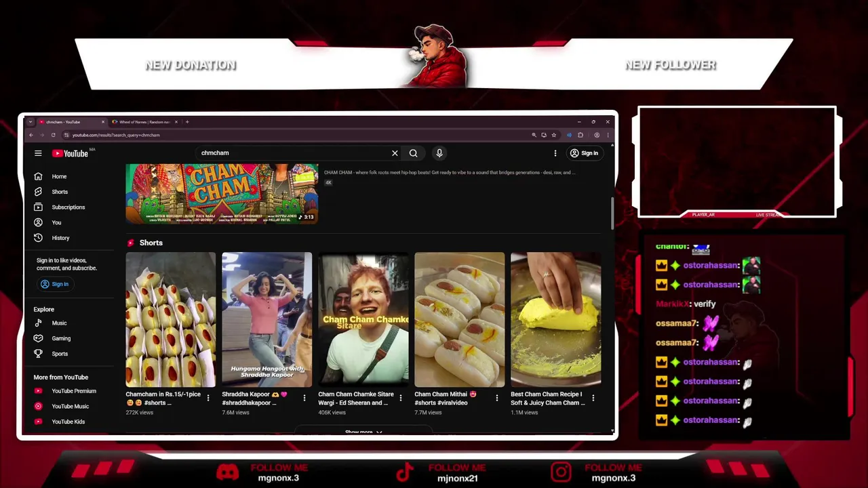
Task: Click the YouTube Premium icon
Action: (x=38, y=391)
